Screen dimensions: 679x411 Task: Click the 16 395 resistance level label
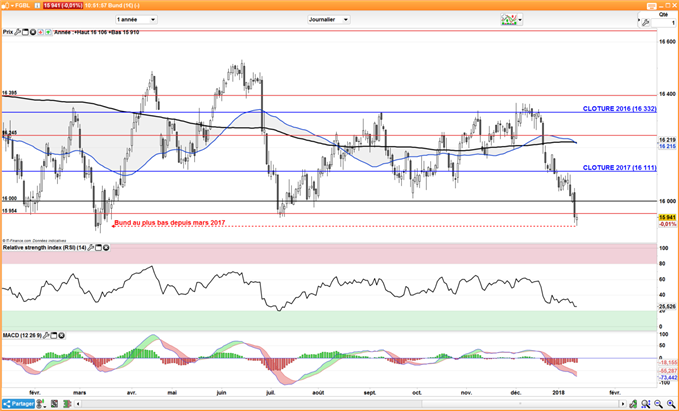click(10, 93)
